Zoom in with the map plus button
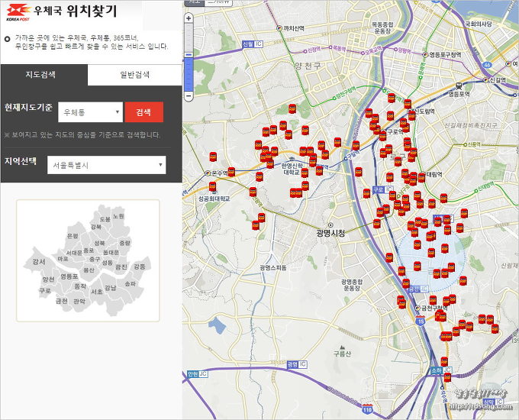This screenshot has width=519, height=420. tap(189, 18)
